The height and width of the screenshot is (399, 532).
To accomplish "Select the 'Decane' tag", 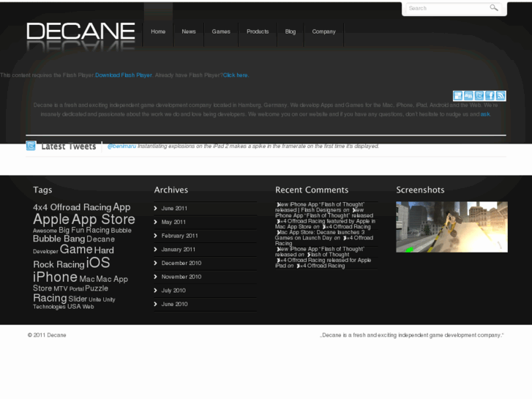I will [x=100, y=239].
